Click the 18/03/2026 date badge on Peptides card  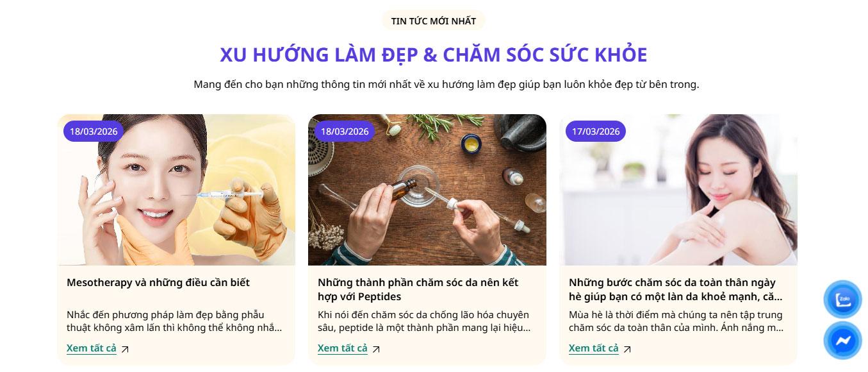point(345,131)
